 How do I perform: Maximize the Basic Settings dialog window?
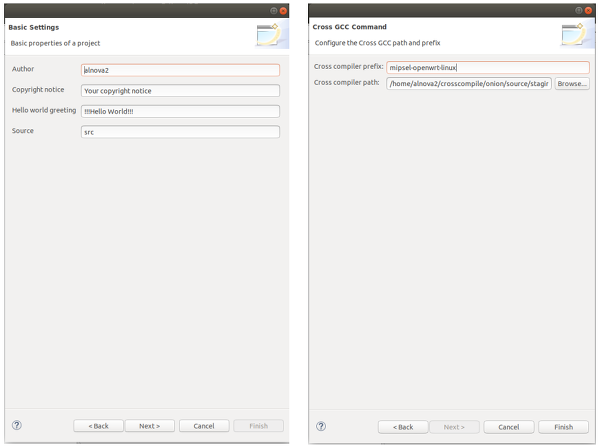coord(274,11)
